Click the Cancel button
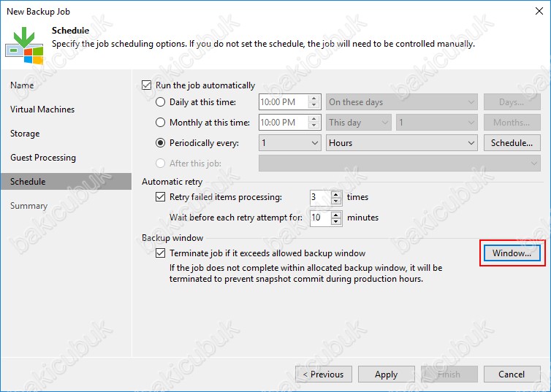The width and height of the screenshot is (551, 392). (512, 374)
